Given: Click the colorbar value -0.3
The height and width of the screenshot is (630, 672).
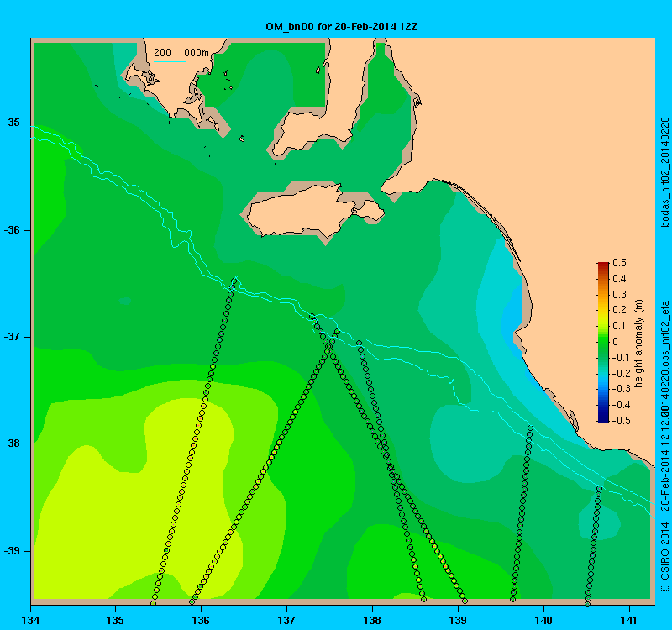Looking at the screenshot, I should pos(620,389).
